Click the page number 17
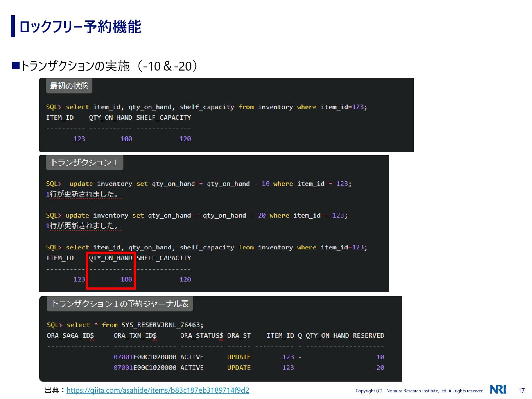 click(521, 391)
